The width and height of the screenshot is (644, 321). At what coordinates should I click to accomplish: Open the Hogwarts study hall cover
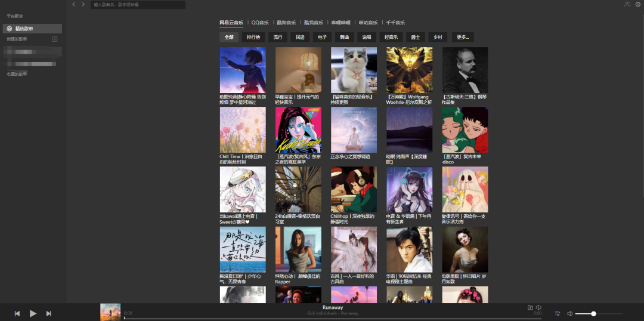[299, 190]
